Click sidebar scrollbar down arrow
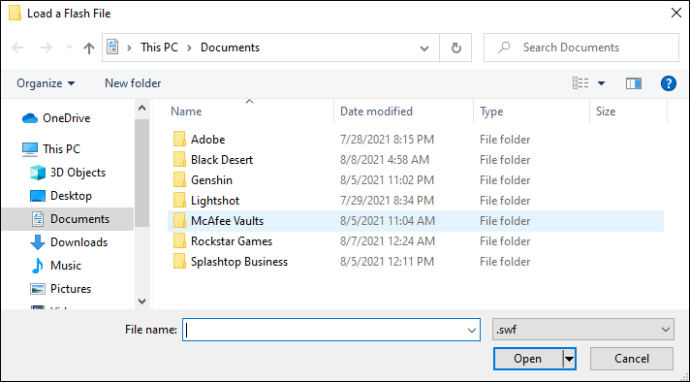 [142, 301]
